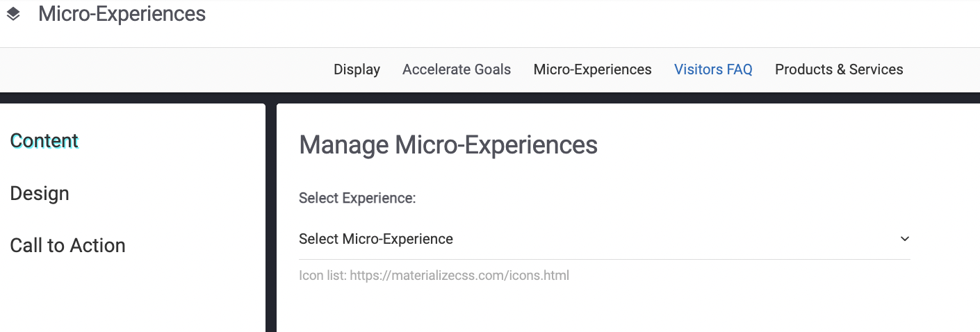This screenshot has height=332, width=980.
Task: Click the 'Icon list:' helper text
Action: pyautogui.click(x=322, y=276)
